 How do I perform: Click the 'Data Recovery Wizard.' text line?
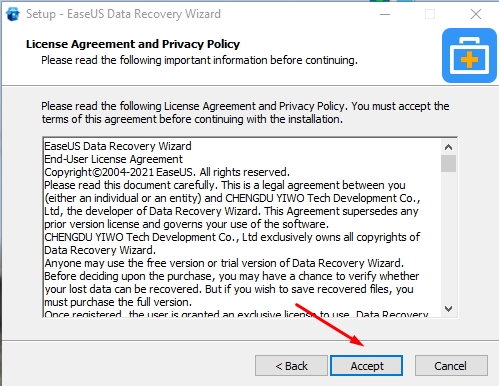click(x=100, y=250)
